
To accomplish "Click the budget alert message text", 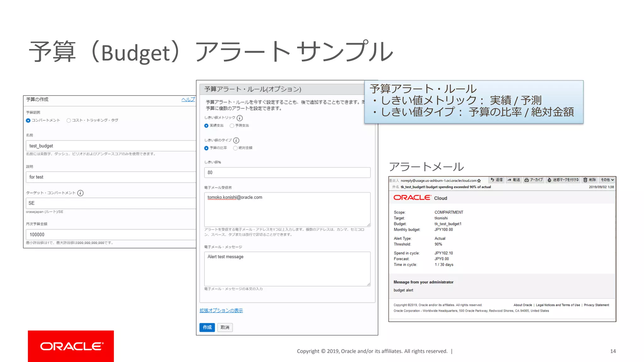I will [403, 290].
